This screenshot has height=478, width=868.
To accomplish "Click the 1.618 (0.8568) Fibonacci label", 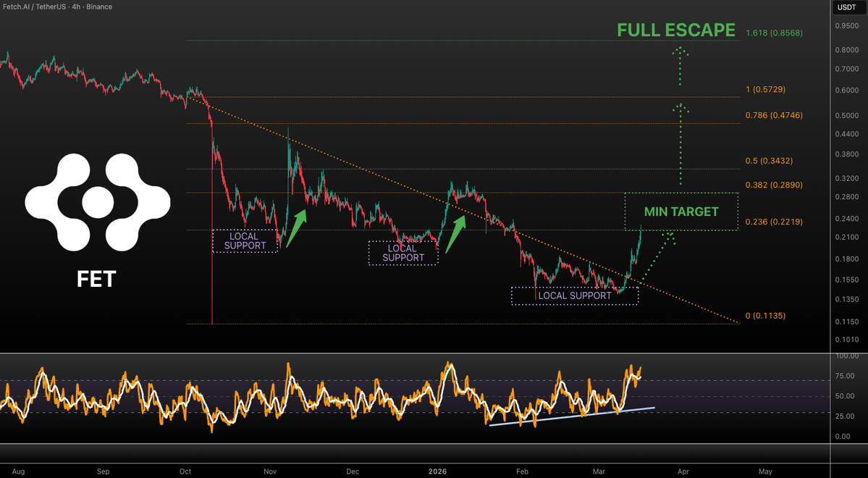I will [773, 33].
